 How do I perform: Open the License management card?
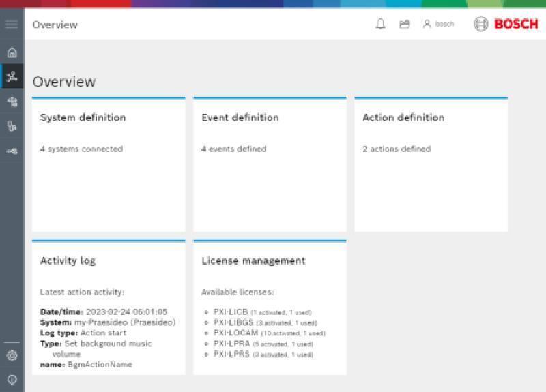click(x=270, y=307)
